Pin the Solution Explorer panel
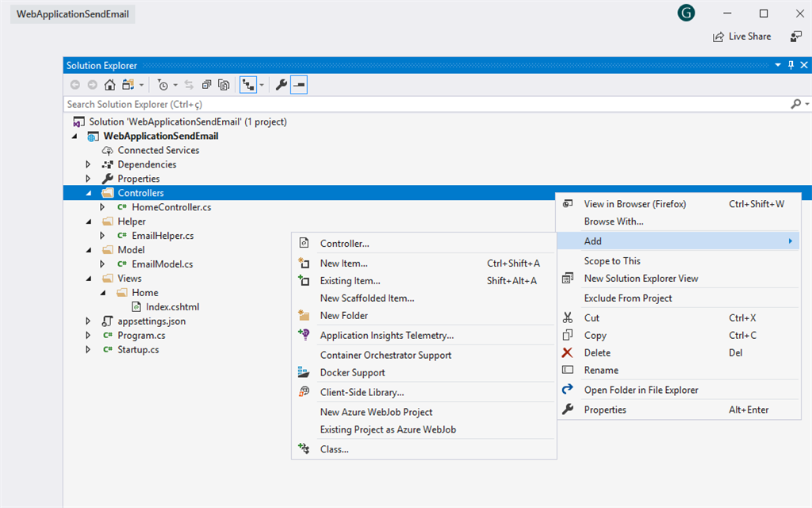 pos(791,65)
